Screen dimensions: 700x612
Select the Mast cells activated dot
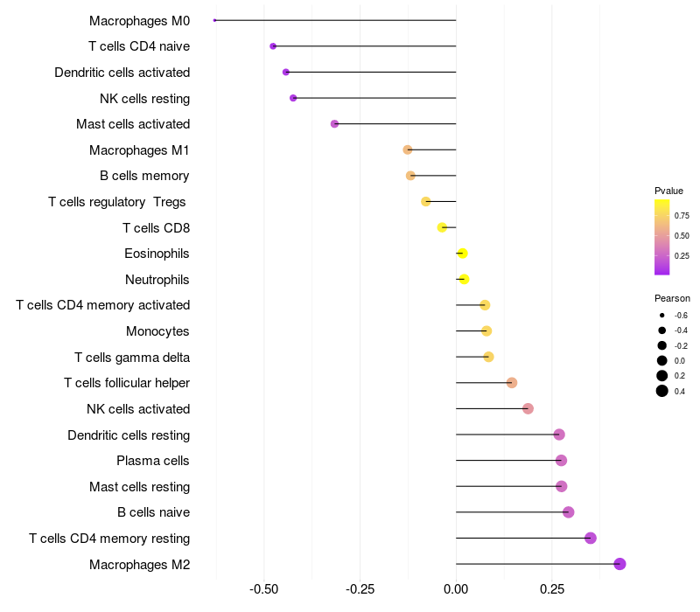point(334,124)
